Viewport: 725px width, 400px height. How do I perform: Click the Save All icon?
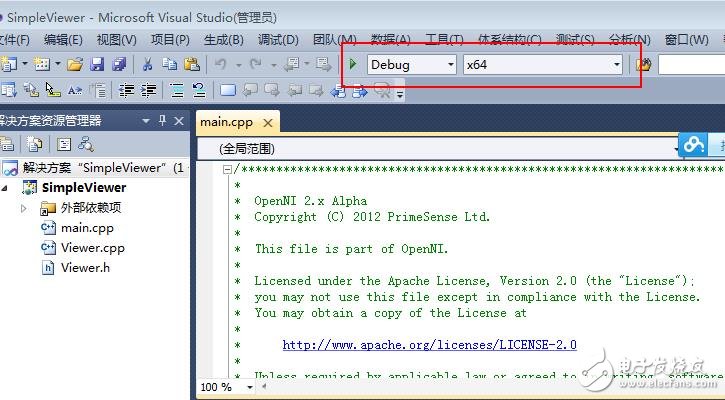[x=119, y=64]
